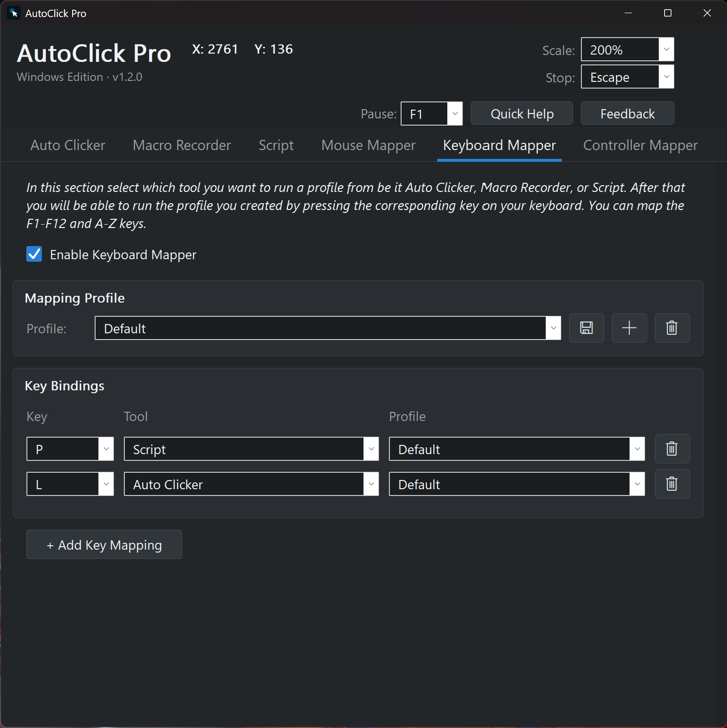The height and width of the screenshot is (728, 727).
Task: Click the Key Bindings section heading
Action: coord(65,386)
